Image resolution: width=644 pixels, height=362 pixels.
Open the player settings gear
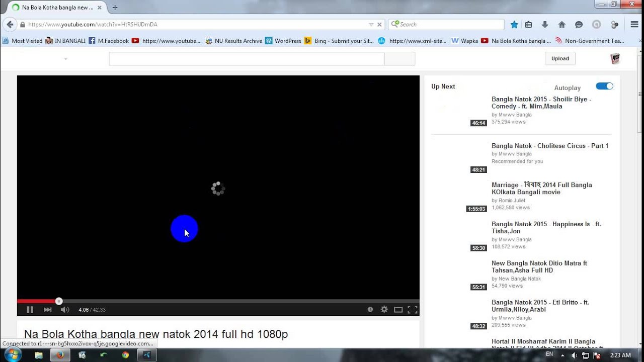click(x=384, y=310)
